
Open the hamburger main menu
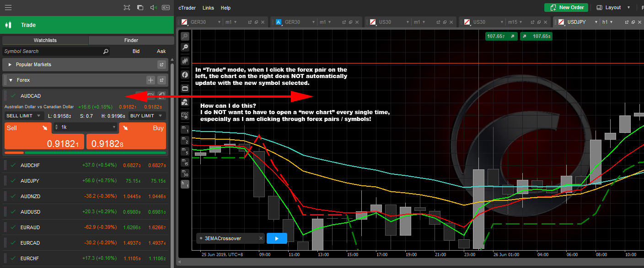coord(8,8)
